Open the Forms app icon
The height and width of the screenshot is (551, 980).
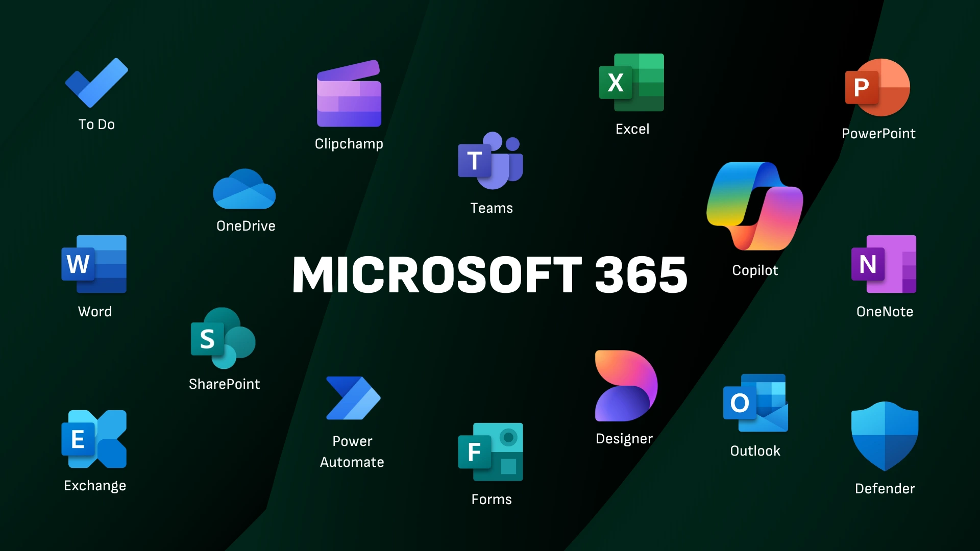491,452
